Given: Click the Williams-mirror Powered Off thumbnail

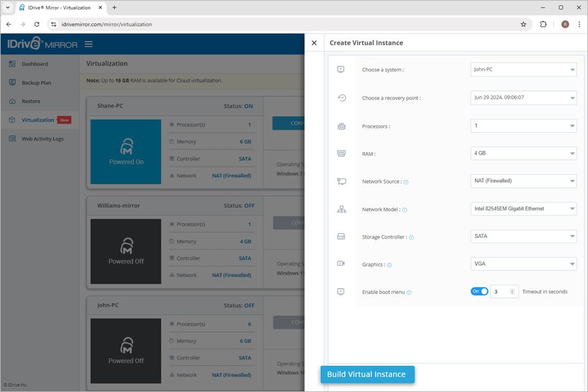Looking at the screenshot, I should tap(126, 252).
